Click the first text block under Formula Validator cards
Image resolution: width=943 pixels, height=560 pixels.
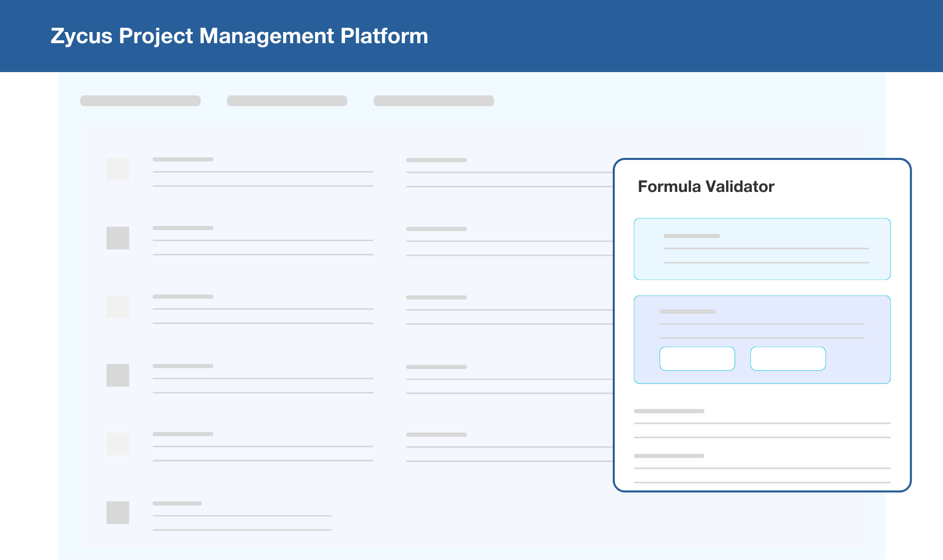point(762,423)
